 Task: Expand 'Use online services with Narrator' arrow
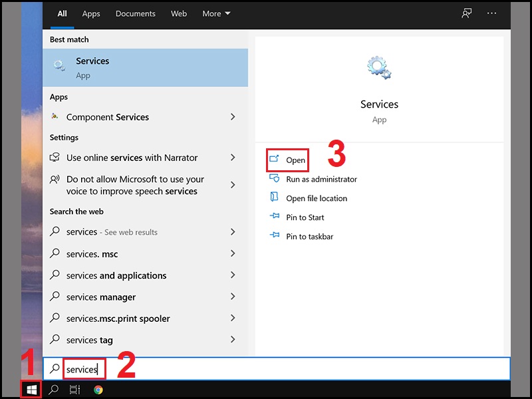(x=233, y=158)
